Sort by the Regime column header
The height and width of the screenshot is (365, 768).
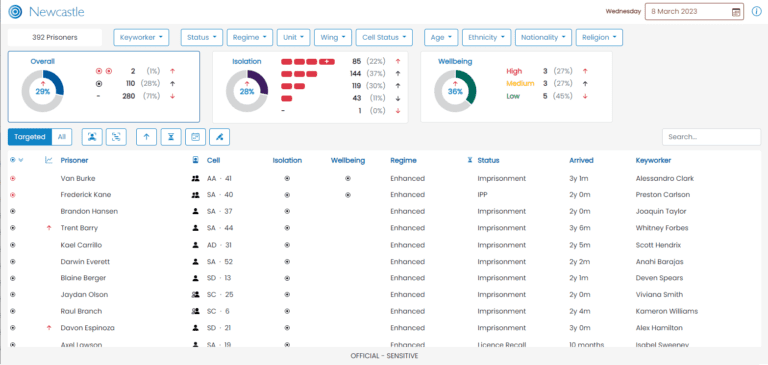(404, 160)
